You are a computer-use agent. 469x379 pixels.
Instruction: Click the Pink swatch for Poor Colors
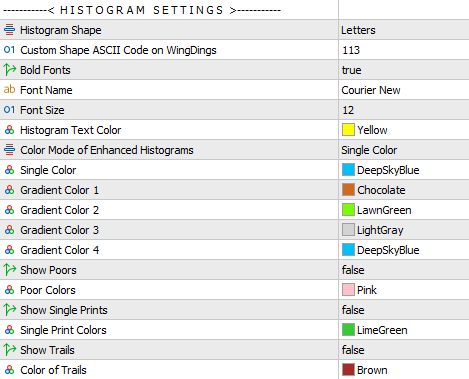point(348,290)
